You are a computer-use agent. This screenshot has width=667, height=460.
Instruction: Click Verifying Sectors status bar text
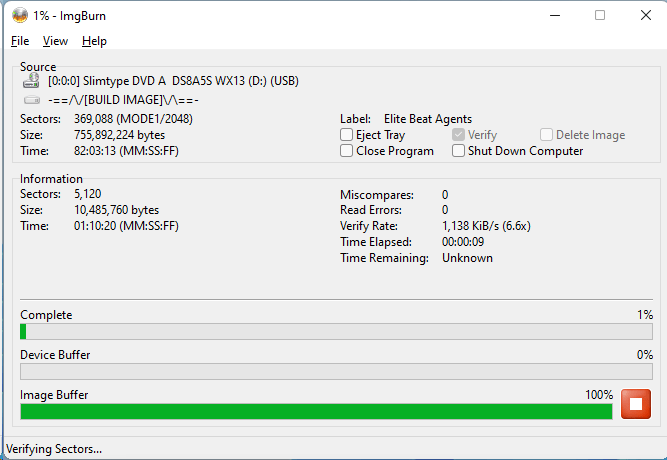(54, 449)
